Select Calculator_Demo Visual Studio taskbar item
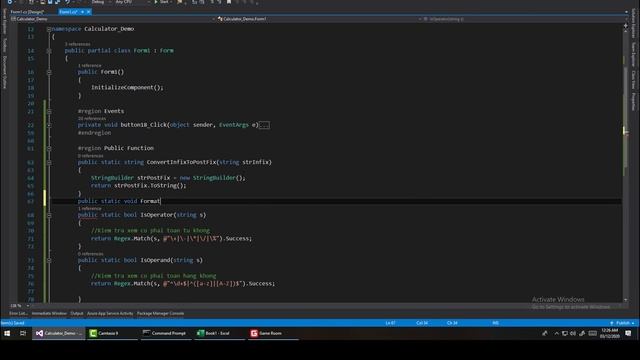 [x=59, y=333]
